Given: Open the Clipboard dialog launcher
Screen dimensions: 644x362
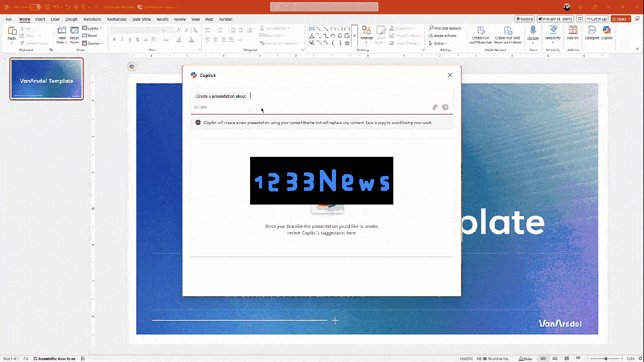Looking at the screenshot, I should [51, 50].
